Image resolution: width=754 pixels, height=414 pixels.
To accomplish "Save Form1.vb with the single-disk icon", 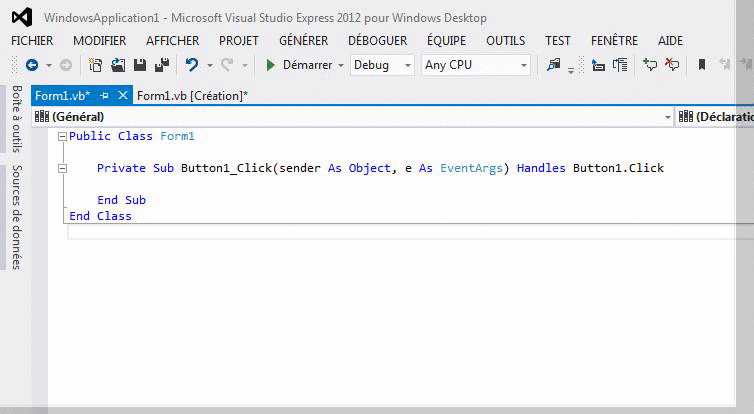I will coord(140,64).
